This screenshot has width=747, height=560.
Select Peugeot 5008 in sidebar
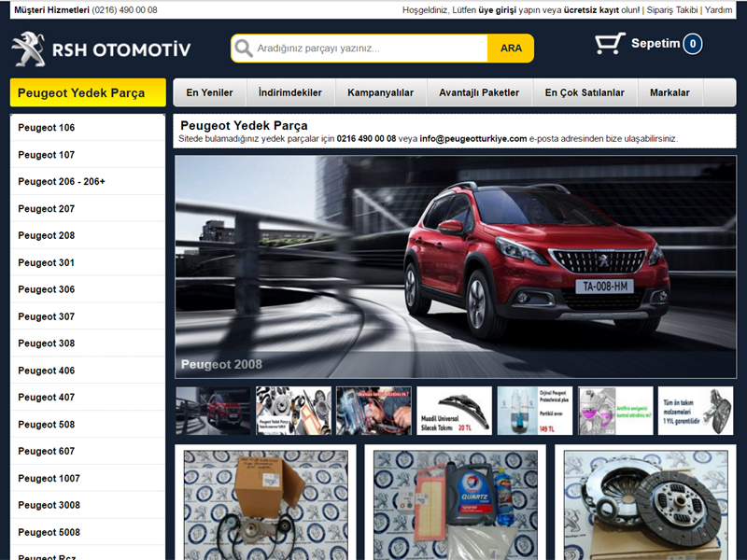tap(88, 532)
